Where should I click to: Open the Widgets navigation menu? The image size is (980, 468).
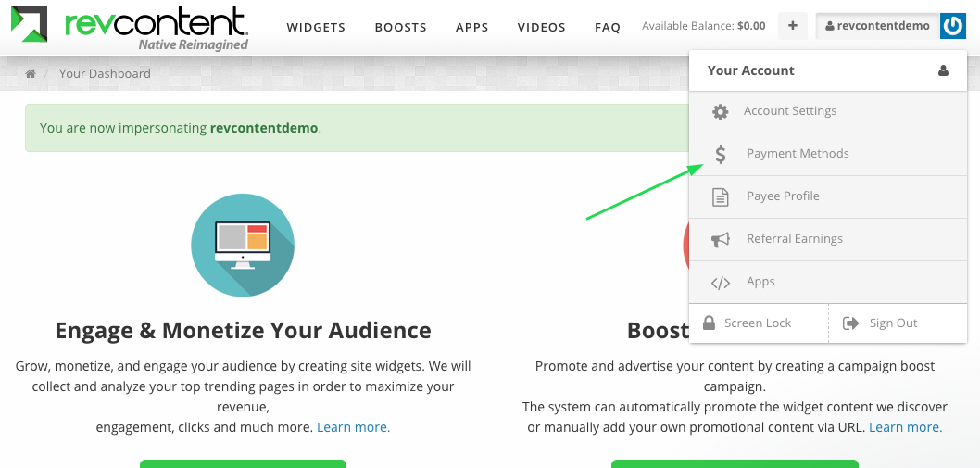click(316, 28)
